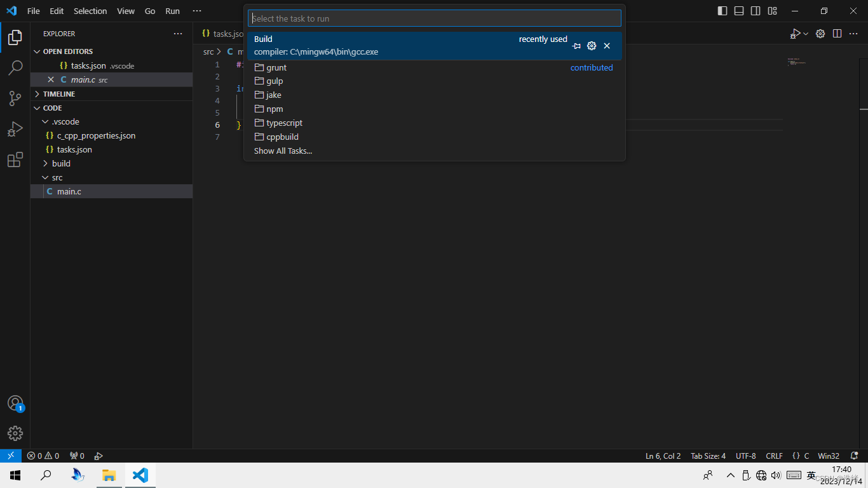
Task: Select the grunt task folder
Action: [276, 67]
